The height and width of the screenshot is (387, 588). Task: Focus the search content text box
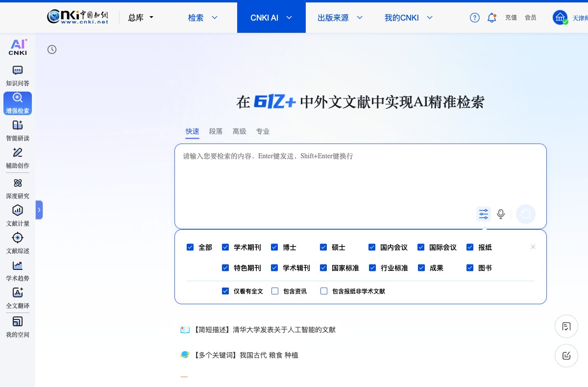tap(361, 174)
